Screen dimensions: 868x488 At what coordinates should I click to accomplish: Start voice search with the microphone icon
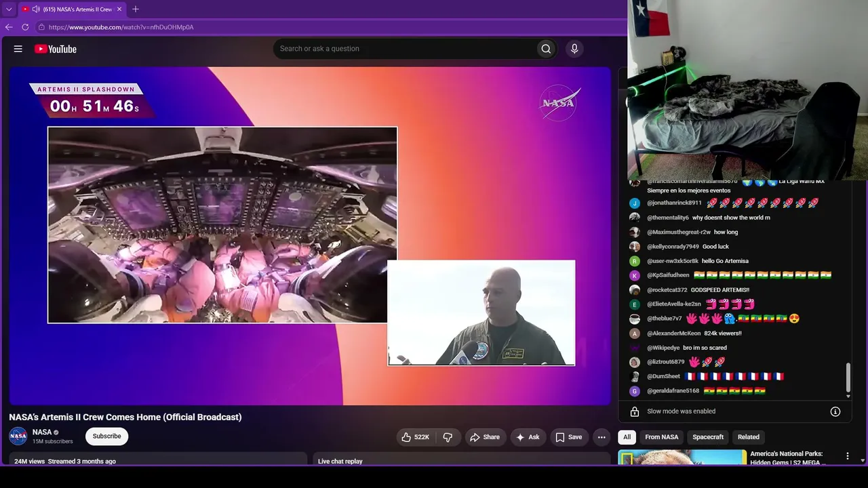point(574,49)
